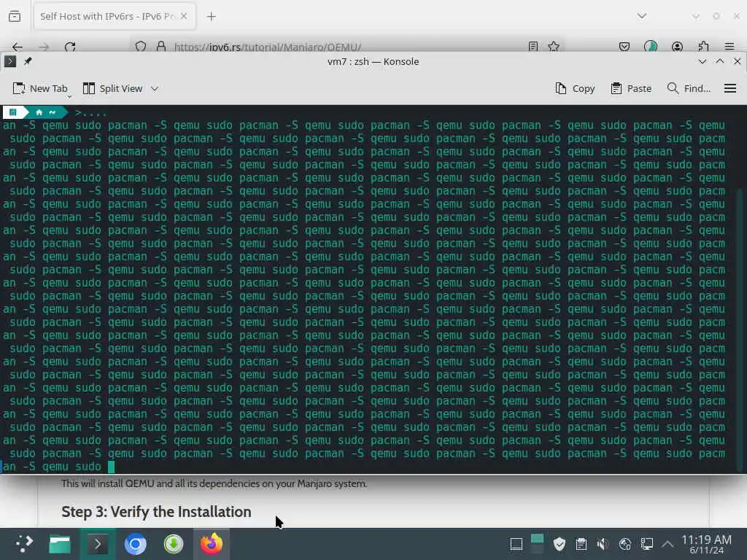Launch Chromium browser from taskbar

pos(135,544)
